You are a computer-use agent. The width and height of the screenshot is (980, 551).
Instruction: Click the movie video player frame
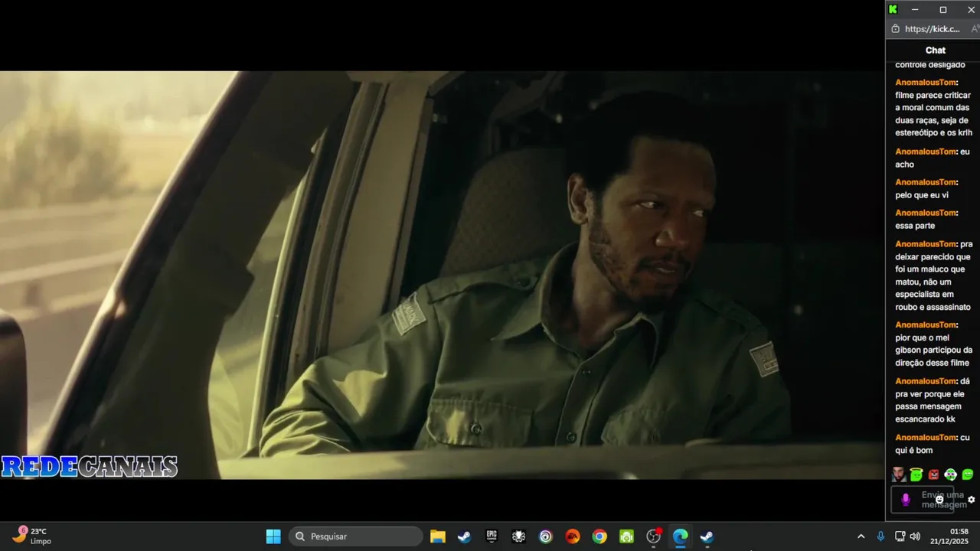point(442,275)
